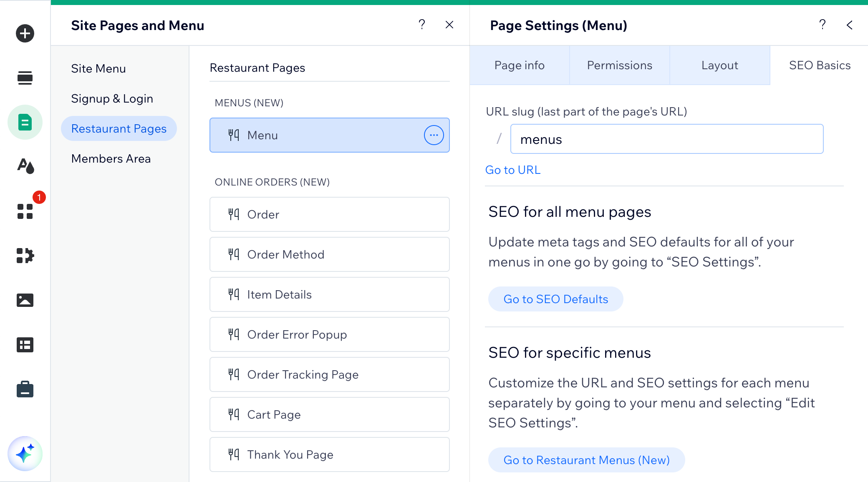Click the App Market puzzle piece icon
The image size is (868, 482).
(25, 255)
